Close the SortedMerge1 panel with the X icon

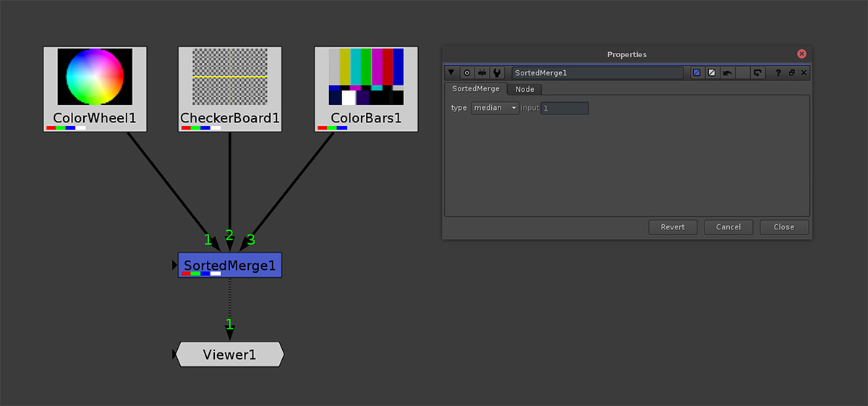[x=804, y=73]
